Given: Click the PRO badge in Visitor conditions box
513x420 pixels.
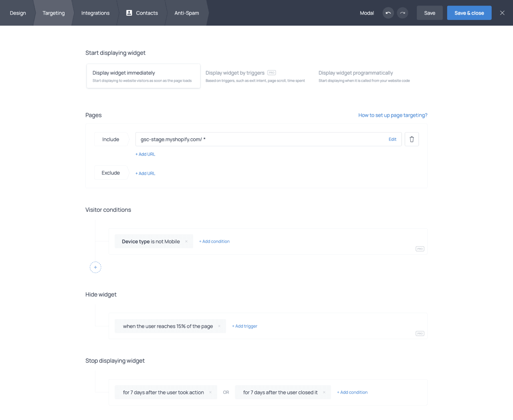Looking at the screenshot, I should (x=420, y=249).
